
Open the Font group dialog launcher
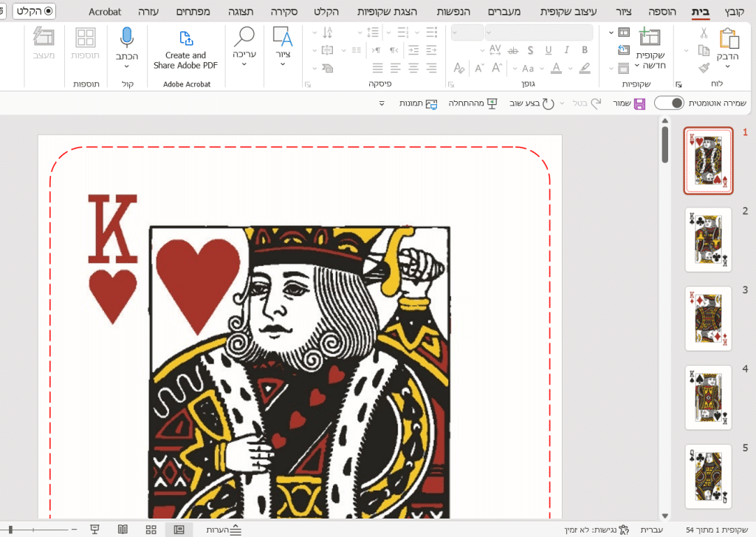(451, 84)
